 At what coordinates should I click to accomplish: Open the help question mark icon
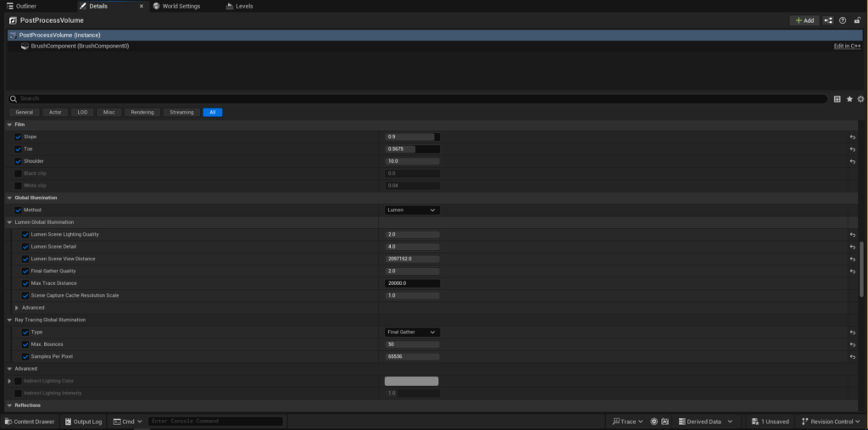(843, 20)
